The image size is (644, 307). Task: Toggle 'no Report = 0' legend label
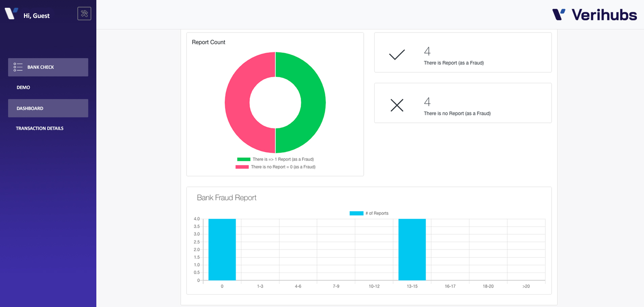[x=283, y=167]
